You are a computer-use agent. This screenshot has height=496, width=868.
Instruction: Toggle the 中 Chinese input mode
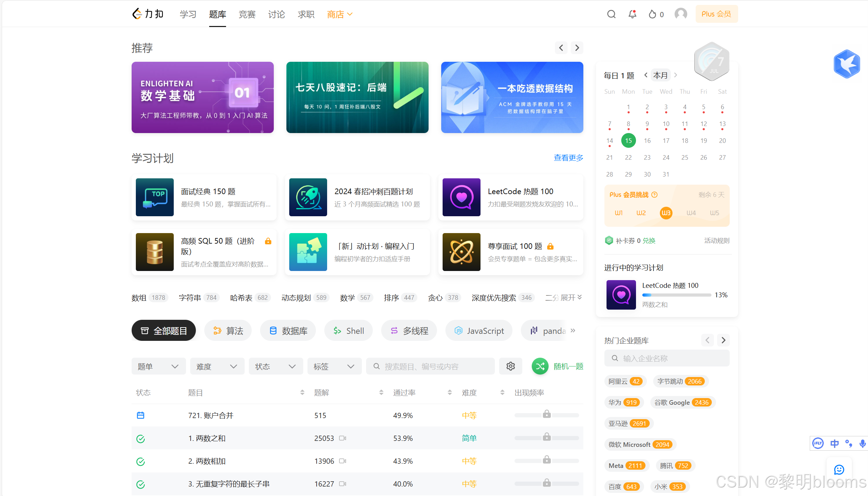coord(834,443)
